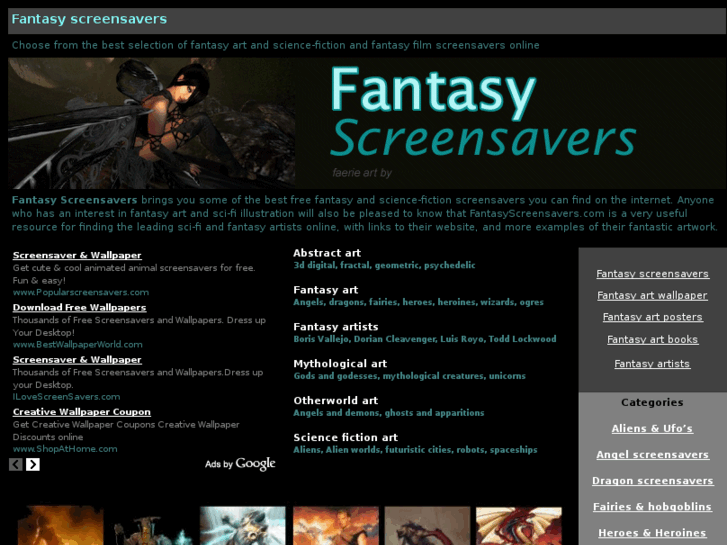Screen dimensions: 727x545
Task: Click the previous ads arrow icon
Action: (x=15, y=464)
